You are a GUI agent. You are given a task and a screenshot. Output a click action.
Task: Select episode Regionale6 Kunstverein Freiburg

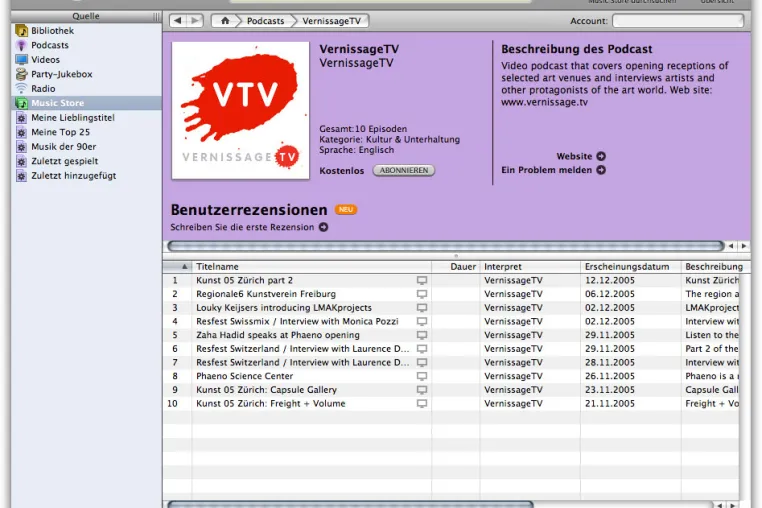266,294
